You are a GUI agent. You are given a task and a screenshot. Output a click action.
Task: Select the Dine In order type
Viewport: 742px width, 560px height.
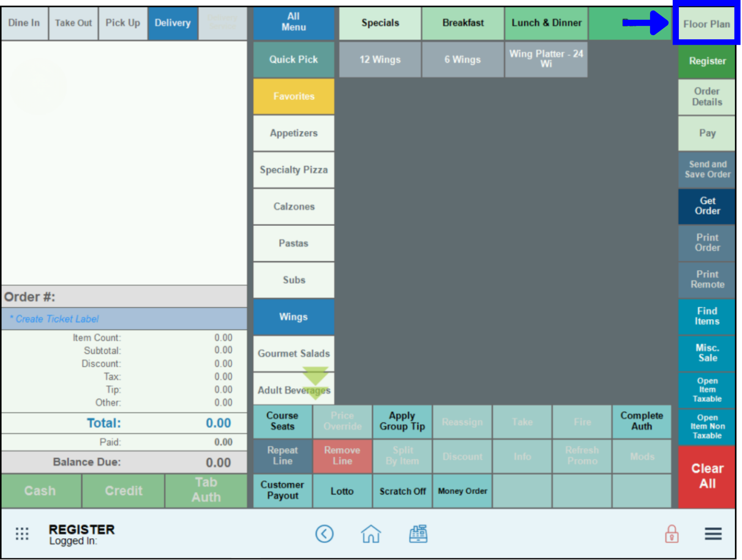[x=24, y=23]
